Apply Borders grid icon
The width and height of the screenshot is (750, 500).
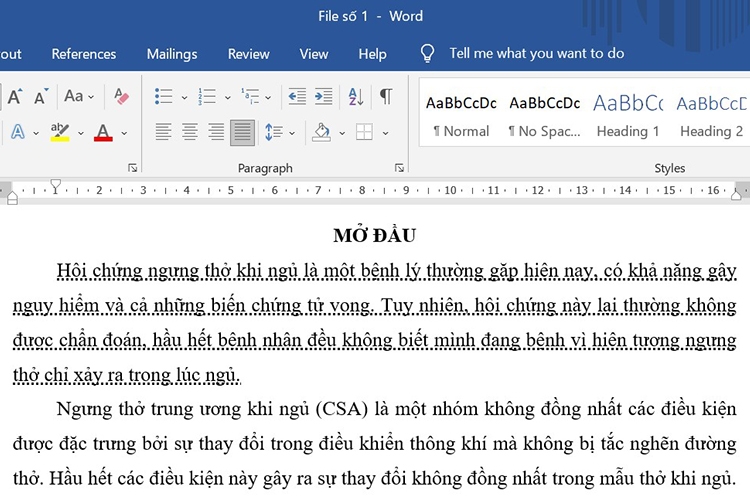click(364, 132)
